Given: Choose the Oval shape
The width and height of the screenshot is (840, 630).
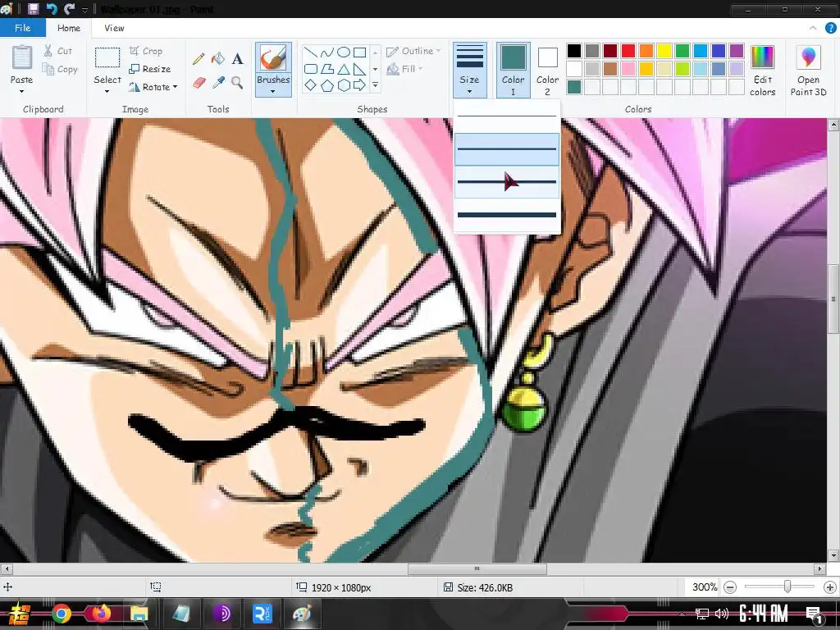Looking at the screenshot, I should [344, 52].
